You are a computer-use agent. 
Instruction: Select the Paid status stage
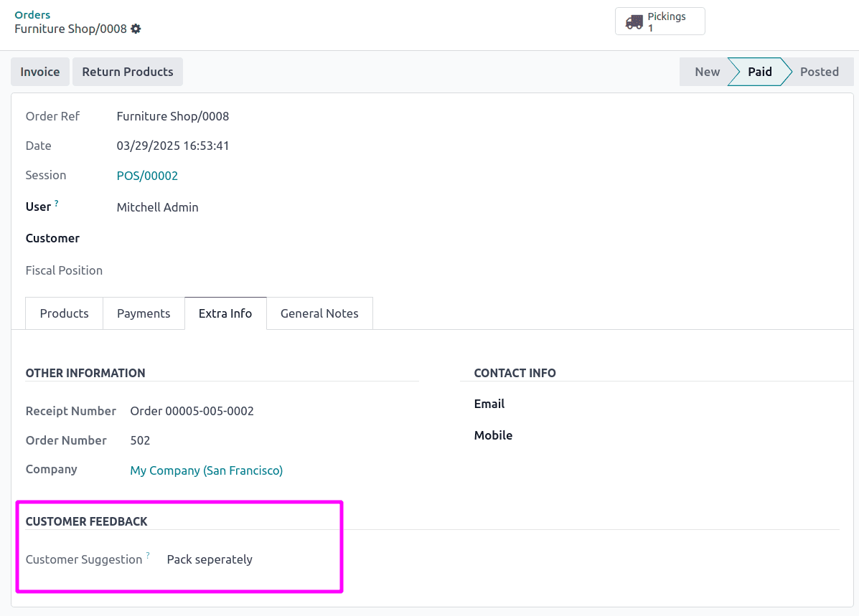[x=760, y=72]
